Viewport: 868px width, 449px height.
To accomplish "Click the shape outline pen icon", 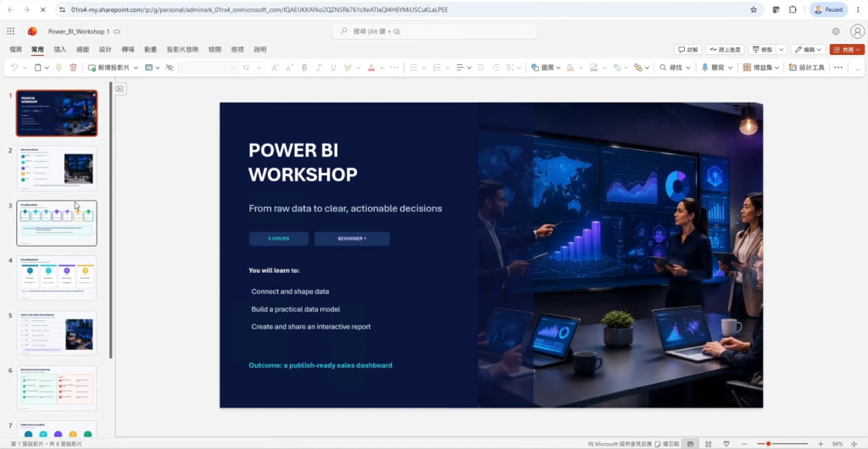I will (593, 68).
